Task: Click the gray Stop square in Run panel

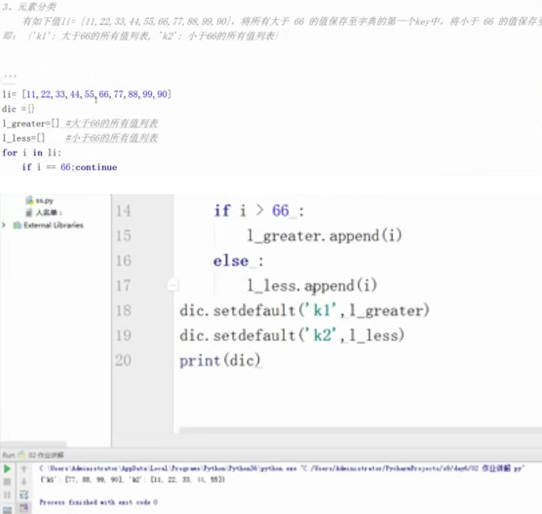Action: tap(7, 482)
